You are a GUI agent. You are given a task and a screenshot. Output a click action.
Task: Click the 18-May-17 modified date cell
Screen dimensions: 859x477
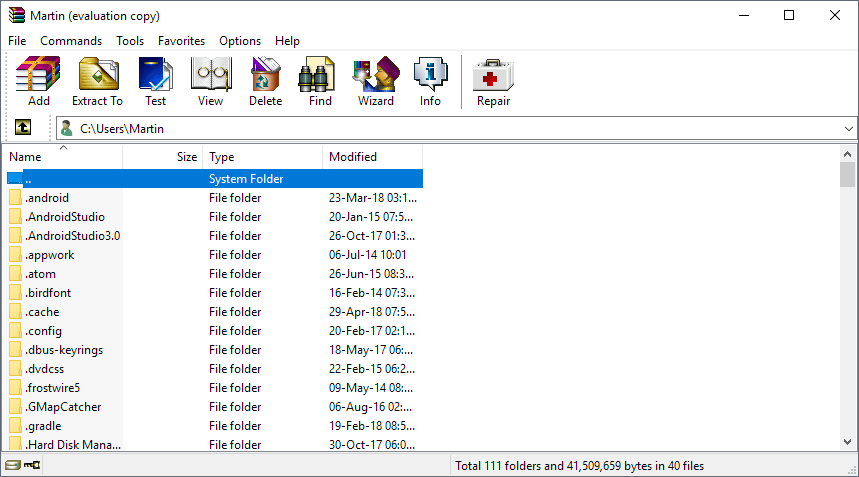click(371, 350)
